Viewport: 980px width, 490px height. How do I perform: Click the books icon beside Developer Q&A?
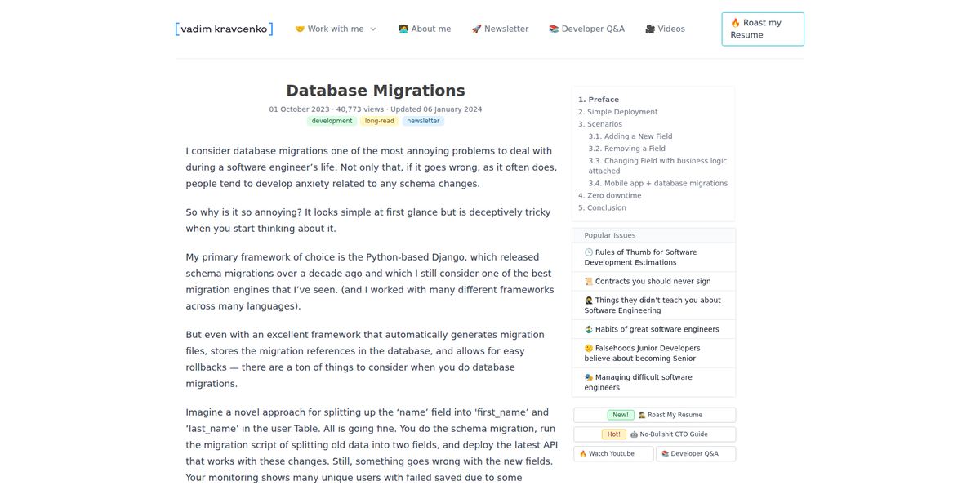coord(554,29)
